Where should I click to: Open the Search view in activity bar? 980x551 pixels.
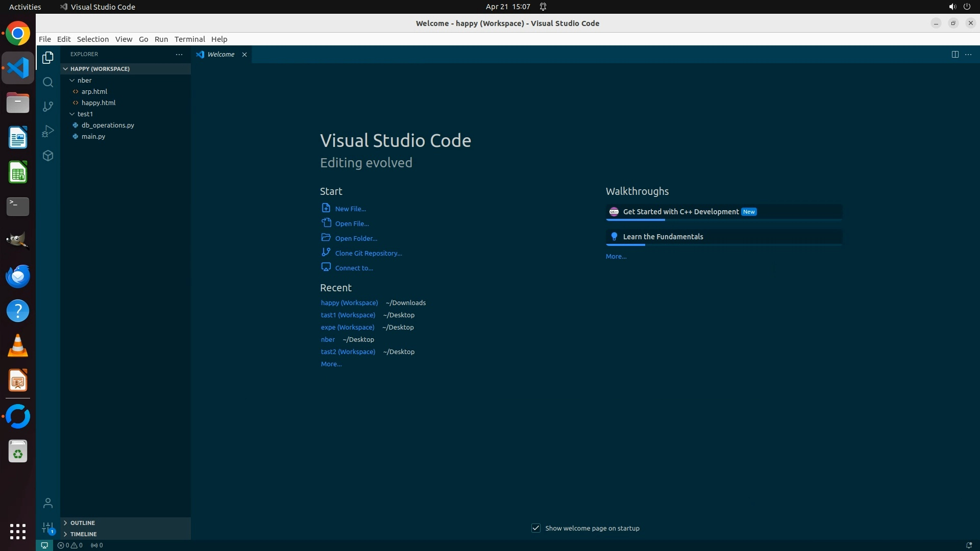[x=48, y=82]
